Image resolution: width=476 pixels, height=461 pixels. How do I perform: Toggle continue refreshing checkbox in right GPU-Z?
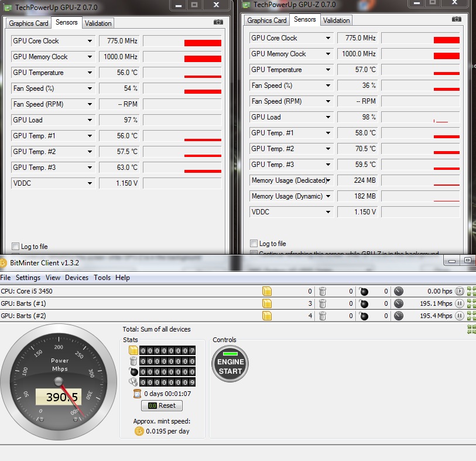[x=254, y=252]
